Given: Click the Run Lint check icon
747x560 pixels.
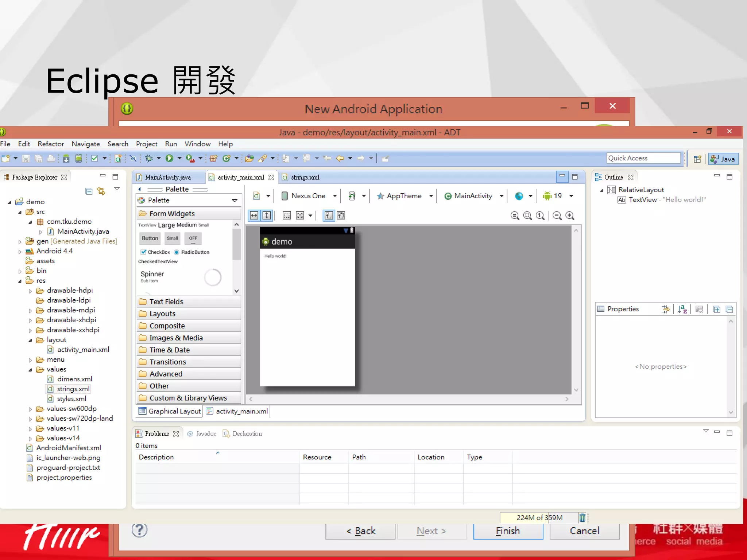Looking at the screenshot, I should (x=94, y=158).
